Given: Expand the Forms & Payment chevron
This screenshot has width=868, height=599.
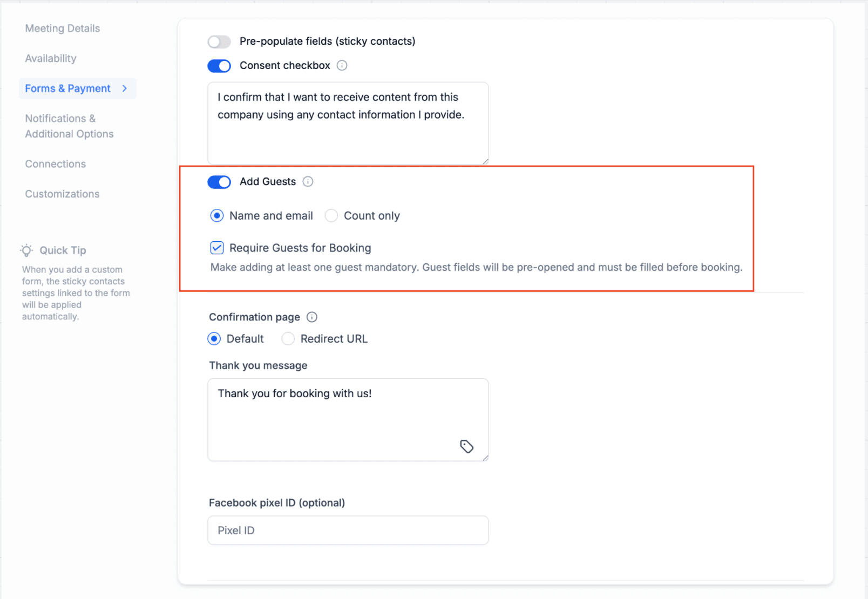Looking at the screenshot, I should coord(125,89).
